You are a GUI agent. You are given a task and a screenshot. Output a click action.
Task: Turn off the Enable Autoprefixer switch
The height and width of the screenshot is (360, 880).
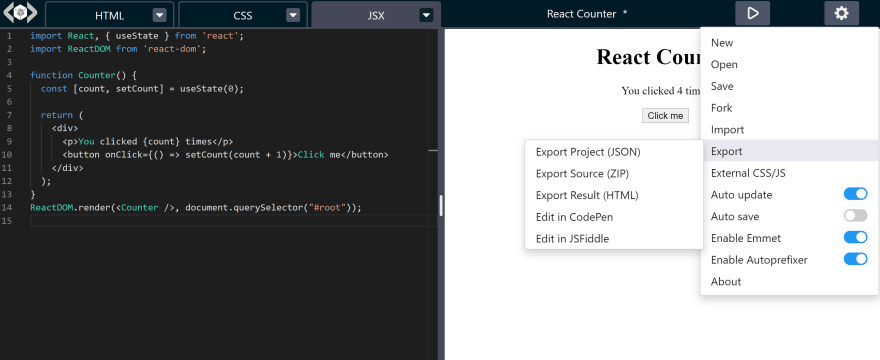click(855, 259)
